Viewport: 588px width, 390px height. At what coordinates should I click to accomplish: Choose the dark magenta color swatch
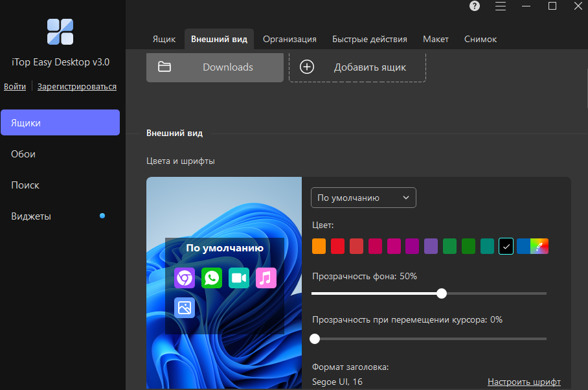(412, 246)
